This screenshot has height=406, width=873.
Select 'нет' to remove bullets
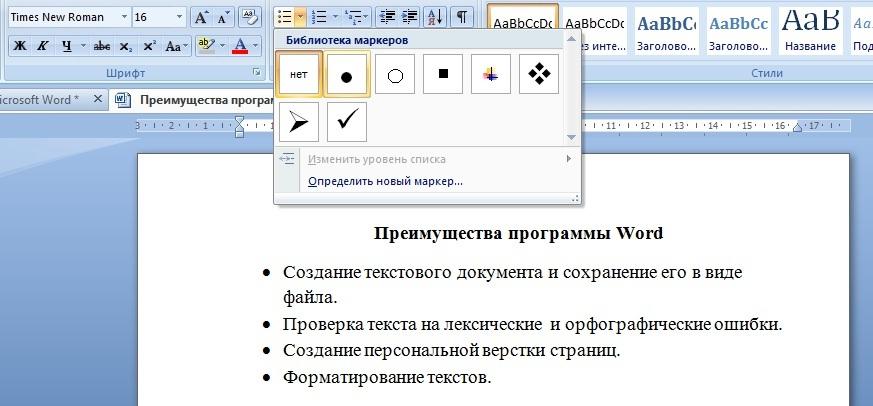coord(299,75)
